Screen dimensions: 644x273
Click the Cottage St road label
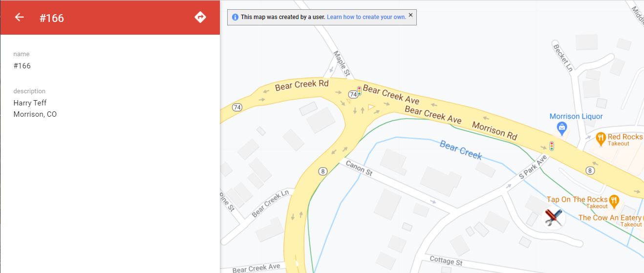click(x=446, y=261)
